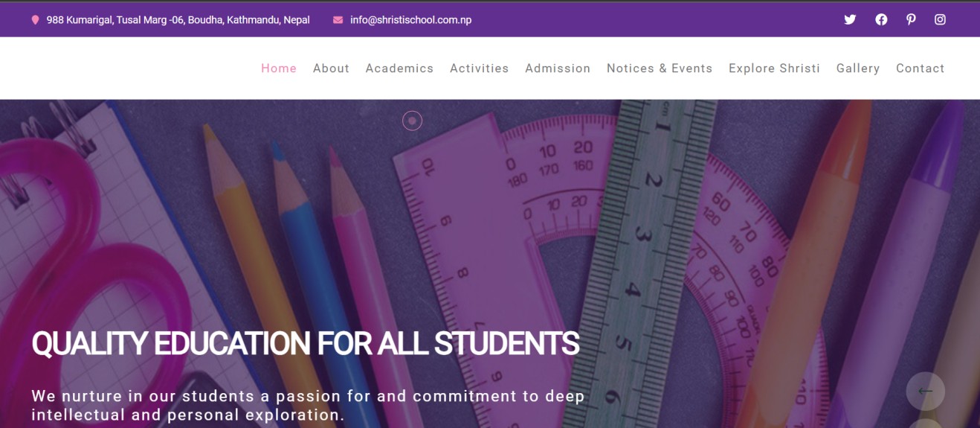Open the Instagram social icon
The height and width of the screenshot is (428, 980).
(940, 20)
